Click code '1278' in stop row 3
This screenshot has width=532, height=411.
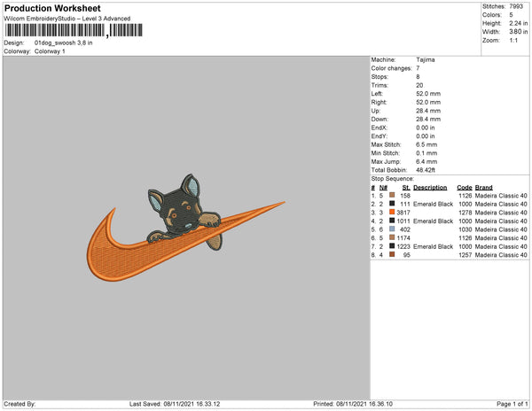(465, 213)
